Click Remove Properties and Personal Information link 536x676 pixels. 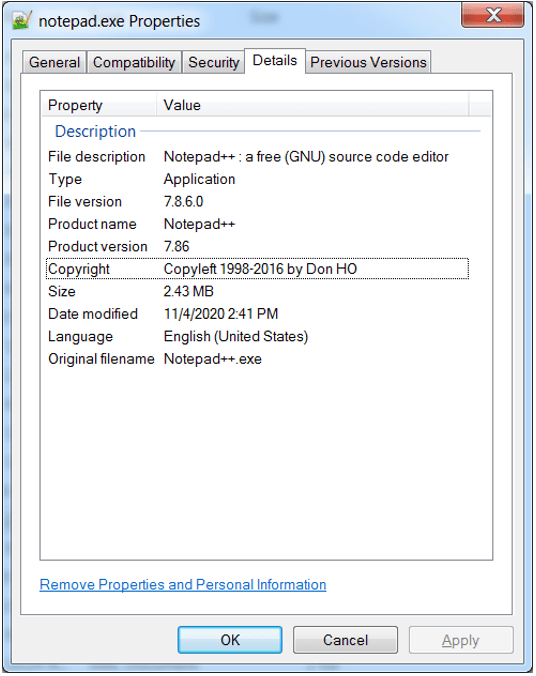click(x=183, y=585)
